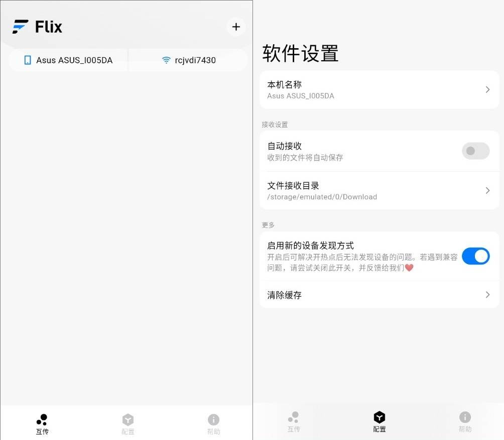Tap the 本机名称 device name row
The height and width of the screenshot is (440, 504).
click(380, 90)
